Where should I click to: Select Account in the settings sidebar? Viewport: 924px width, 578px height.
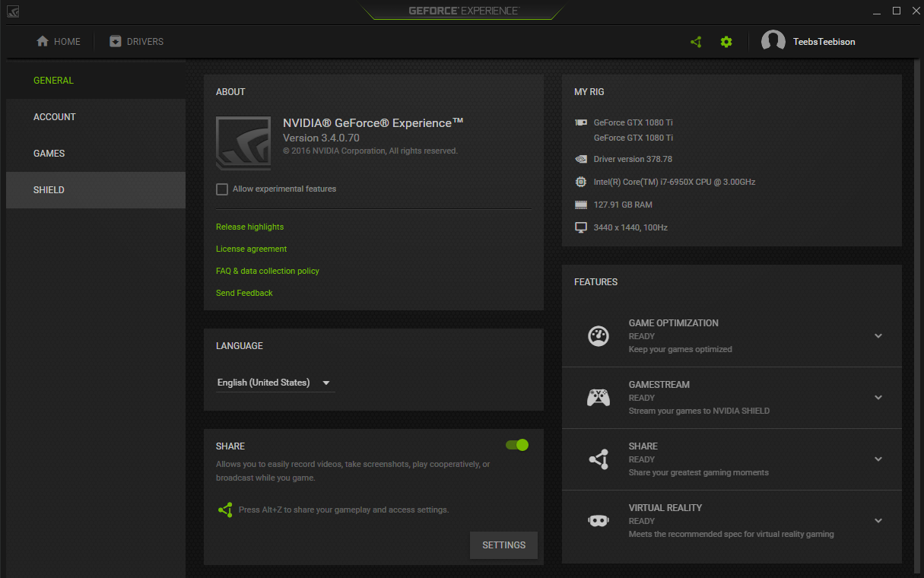tap(96, 117)
